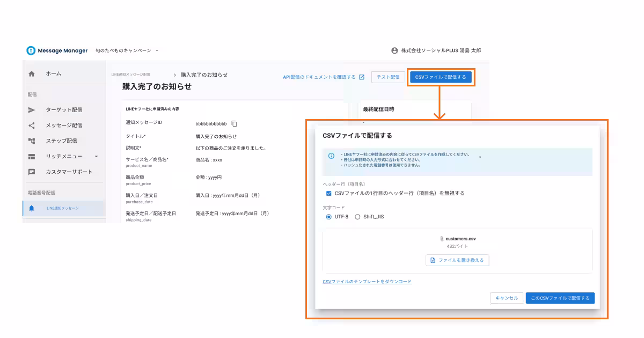Select the Shift_JIS encoding option
The height and width of the screenshot is (338, 644).
[x=357, y=217]
